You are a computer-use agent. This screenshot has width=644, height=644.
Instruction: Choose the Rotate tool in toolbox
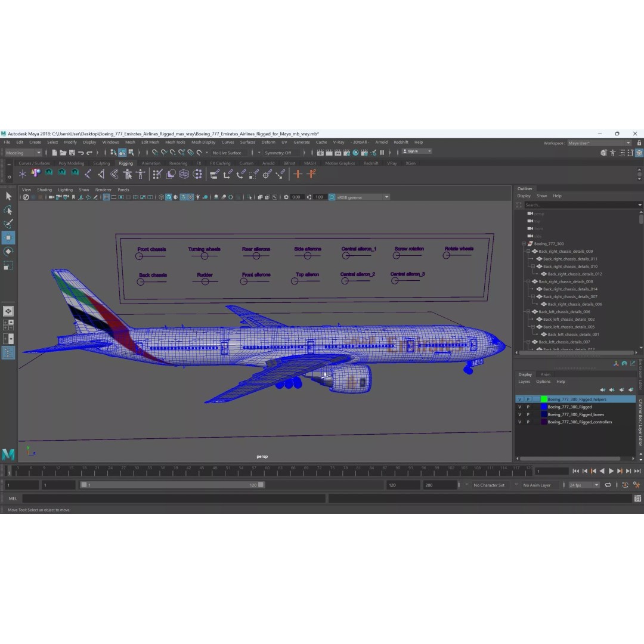point(8,252)
